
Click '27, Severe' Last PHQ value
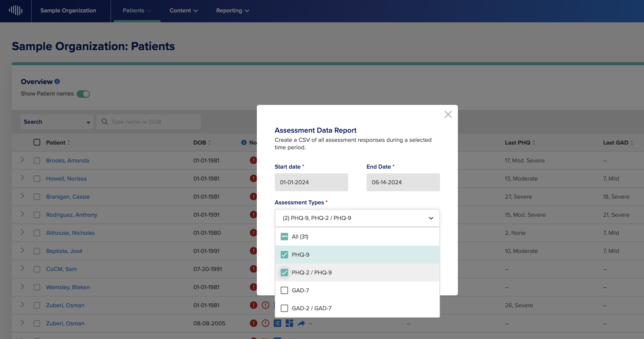[518, 197]
